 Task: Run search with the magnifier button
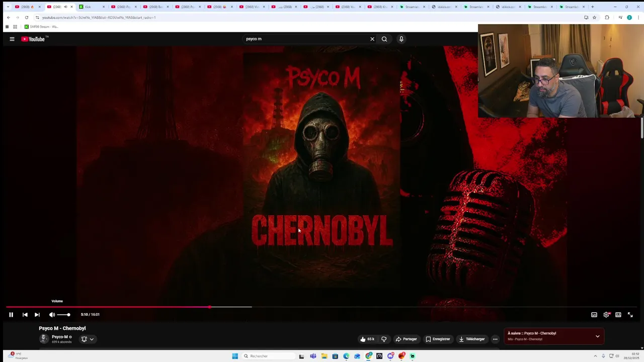tap(384, 39)
